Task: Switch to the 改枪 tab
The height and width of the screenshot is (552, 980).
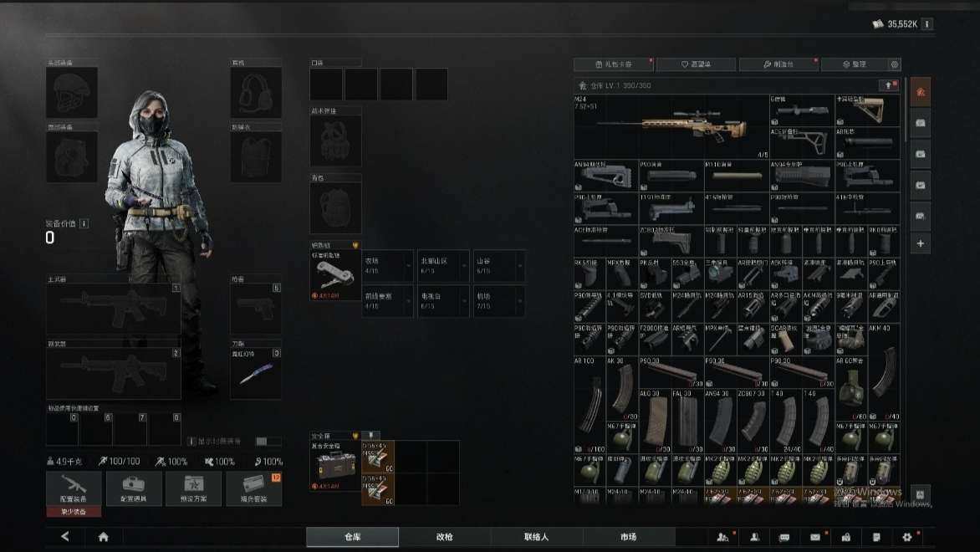Action: (x=444, y=537)
